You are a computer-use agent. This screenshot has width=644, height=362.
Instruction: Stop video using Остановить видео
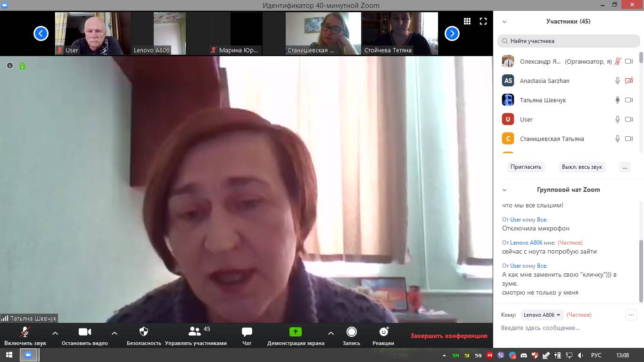pos(84,332)
